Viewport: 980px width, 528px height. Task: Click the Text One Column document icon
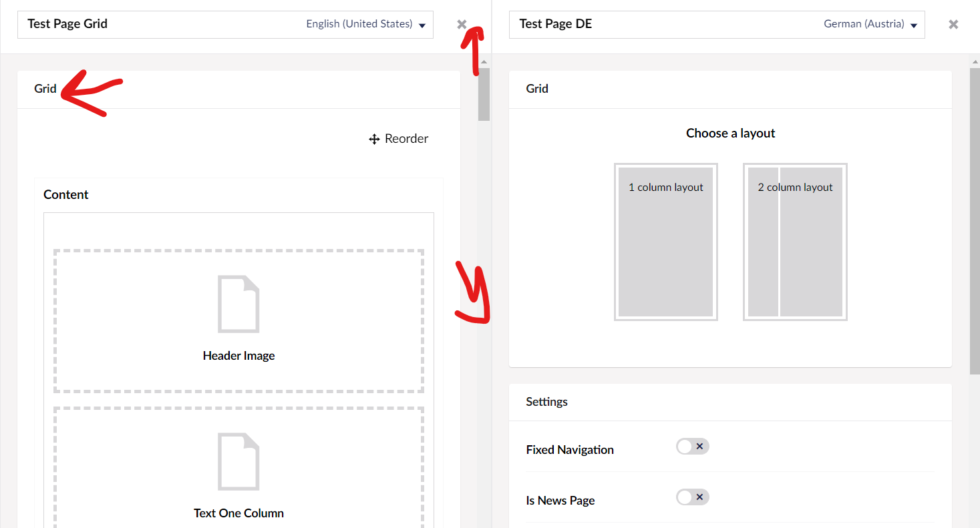(x=238, y=461)
